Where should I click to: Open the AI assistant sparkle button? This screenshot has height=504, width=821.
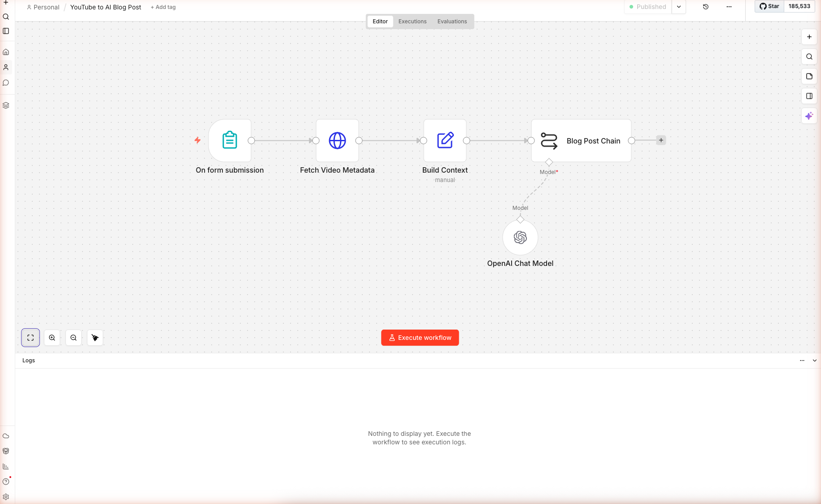coord(809,116)
